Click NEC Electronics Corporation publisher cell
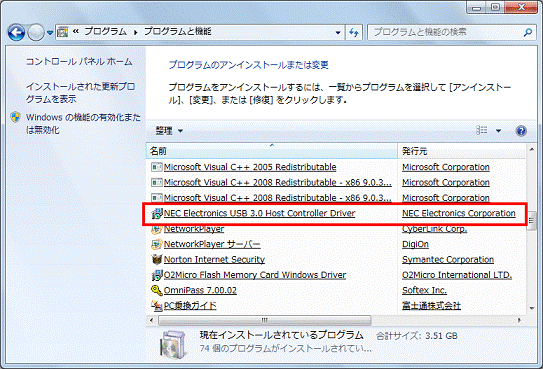The height and width of the screenshot is (369, 543). tap(459, 213)
